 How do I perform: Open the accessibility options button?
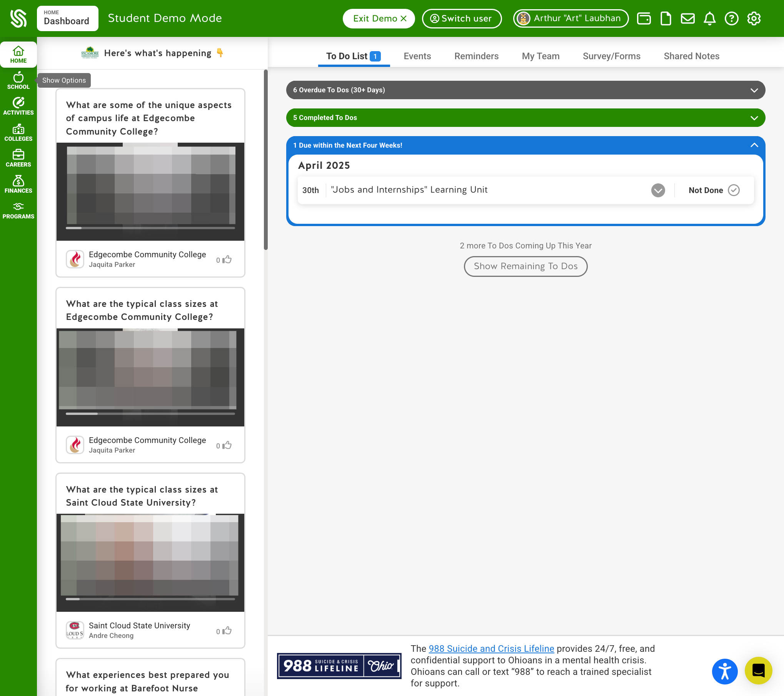725,671
